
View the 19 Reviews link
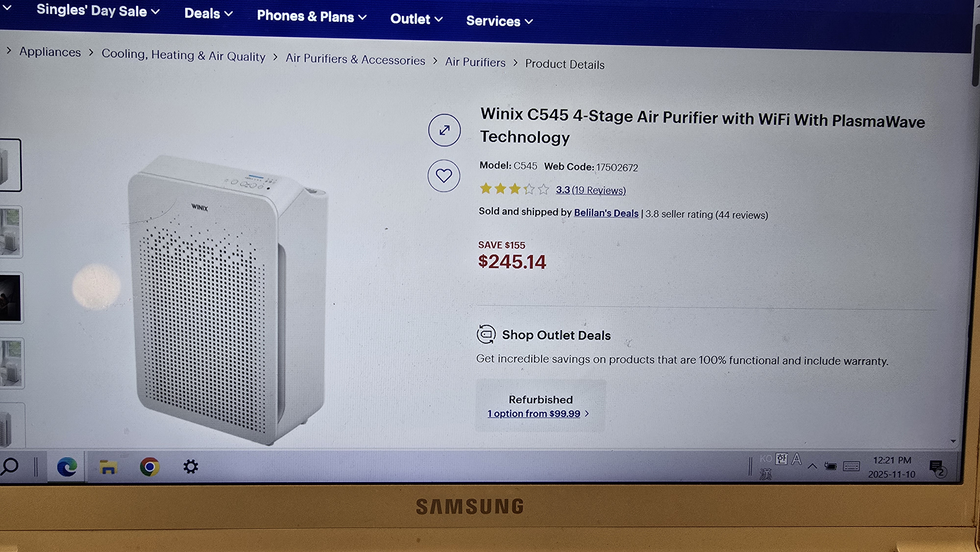(599, 190)
